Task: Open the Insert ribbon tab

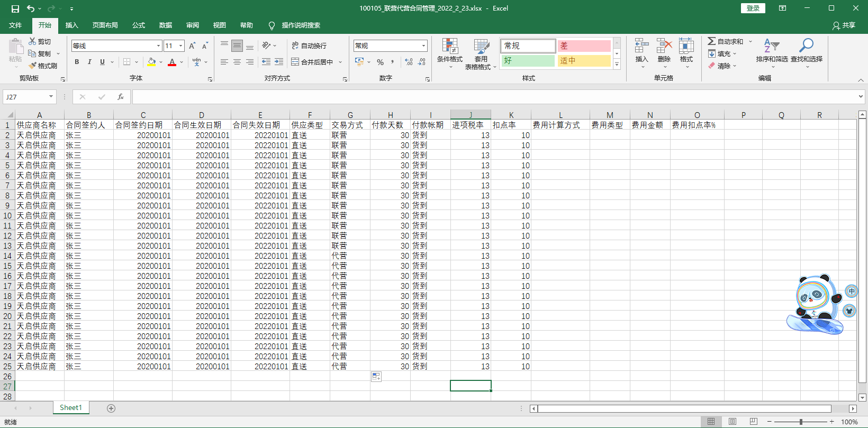Action: [x=71, y=25]
